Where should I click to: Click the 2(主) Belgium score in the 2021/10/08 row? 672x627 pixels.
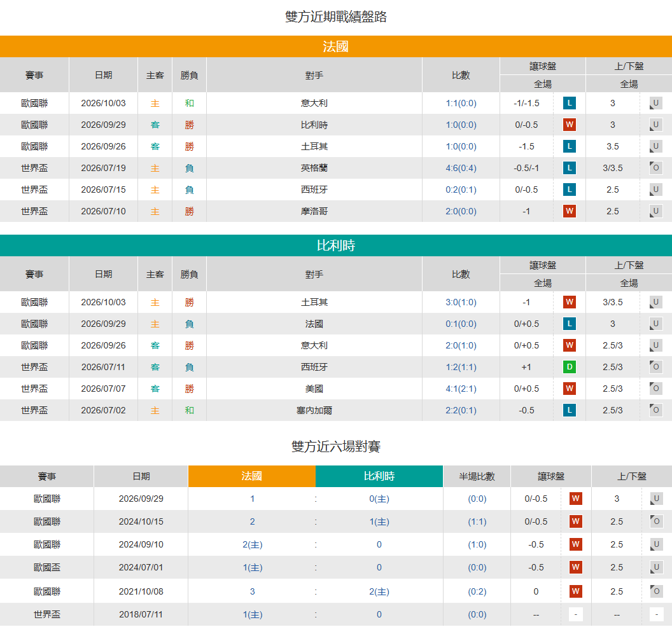[379, 591]
